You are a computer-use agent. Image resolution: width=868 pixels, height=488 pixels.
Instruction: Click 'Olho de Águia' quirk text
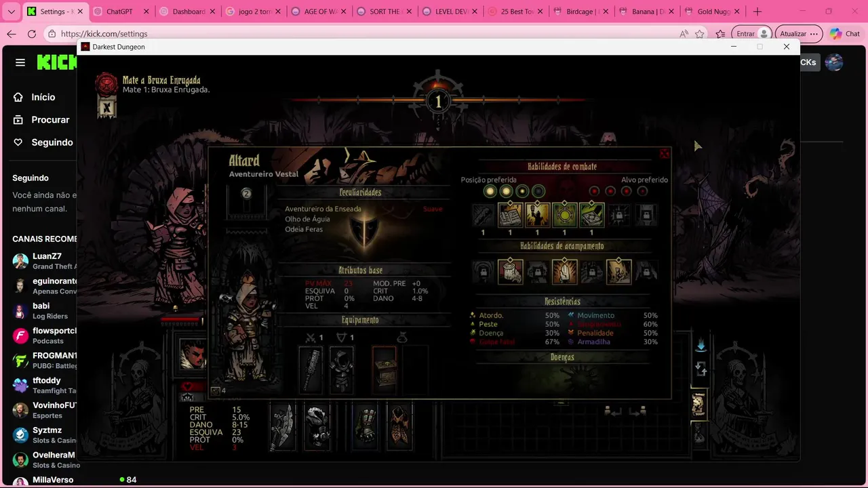pyautogui.click(x=307, y=219)
